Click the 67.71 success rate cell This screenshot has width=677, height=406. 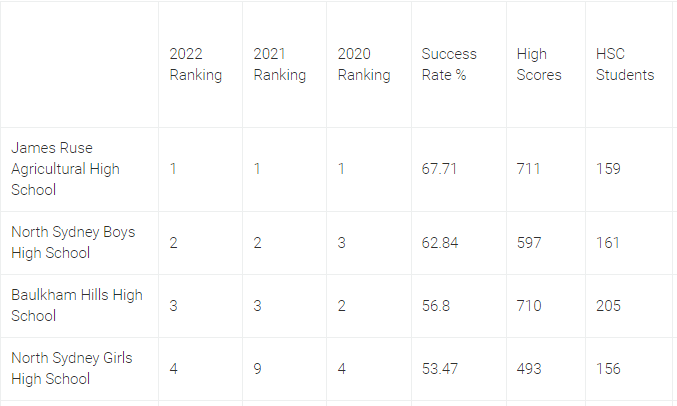tap(439, 169)
